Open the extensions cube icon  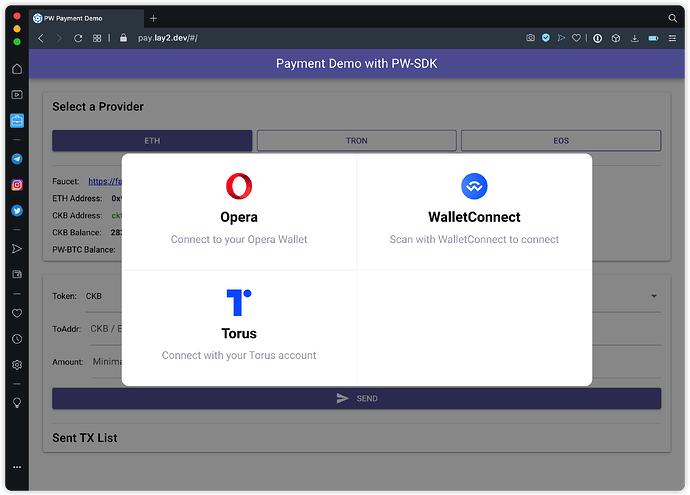pyautogui.click(x=616, y=38)
